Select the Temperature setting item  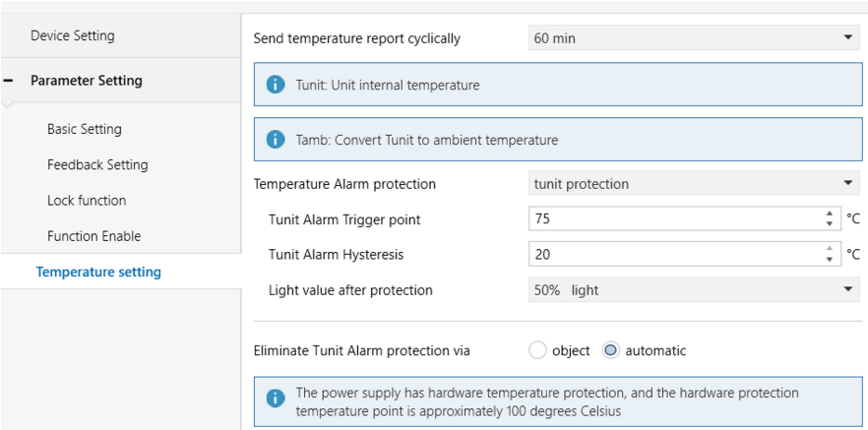(x=98, y=272)
